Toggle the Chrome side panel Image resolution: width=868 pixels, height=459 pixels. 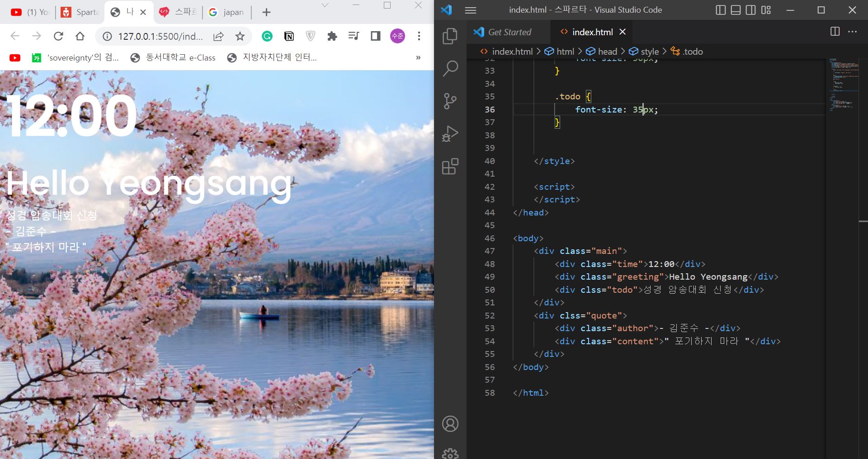point(376,36)
